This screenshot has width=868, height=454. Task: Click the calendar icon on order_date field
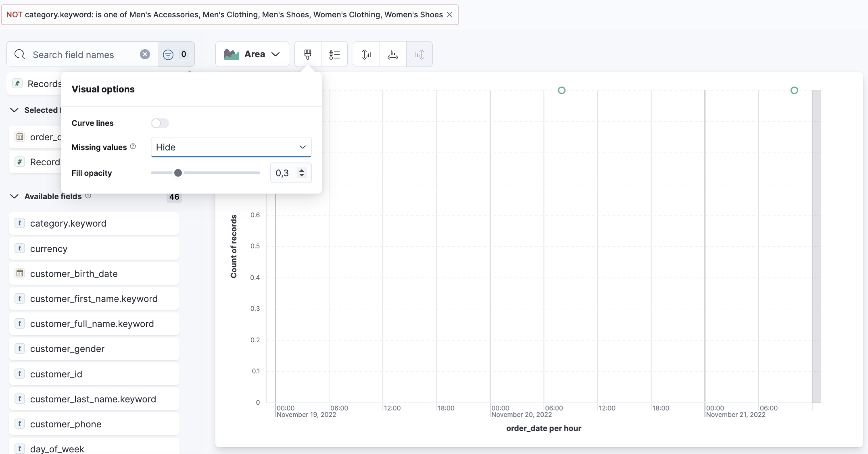coord(20,137)
